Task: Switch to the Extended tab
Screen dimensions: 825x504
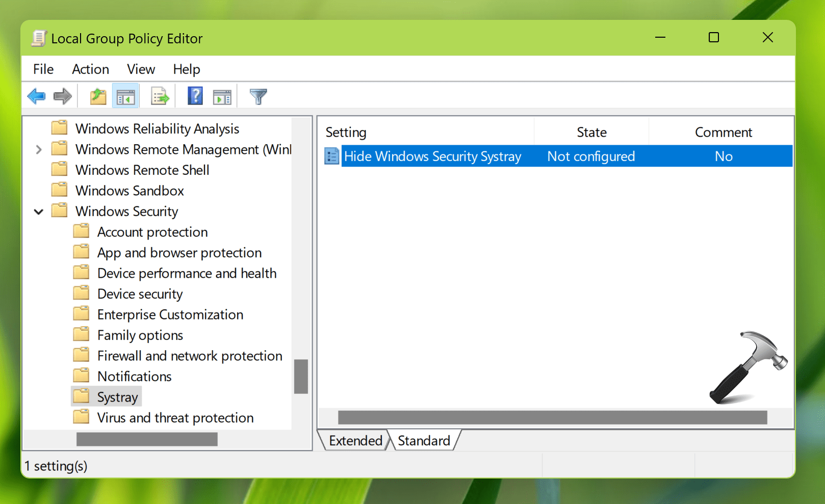Action: pyautogui.click(x=355, y=440)
